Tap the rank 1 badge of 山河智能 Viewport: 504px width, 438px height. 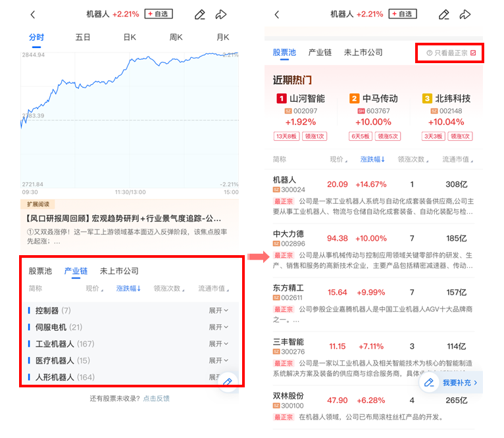pos(281,99)
